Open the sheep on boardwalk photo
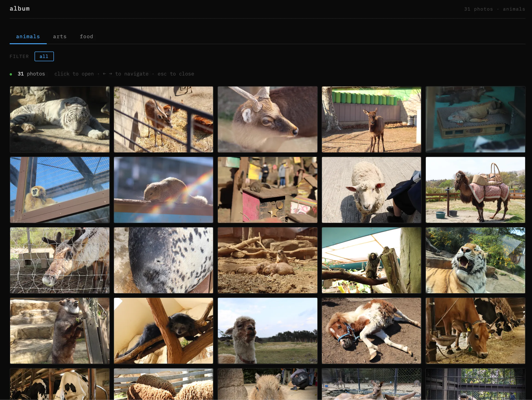532x400 pixels. coord(371,190)
